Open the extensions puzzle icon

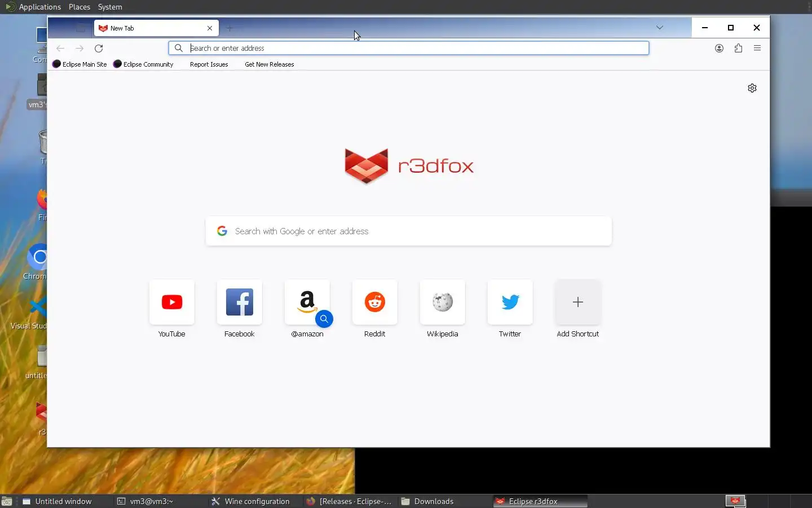pos(738,49)
